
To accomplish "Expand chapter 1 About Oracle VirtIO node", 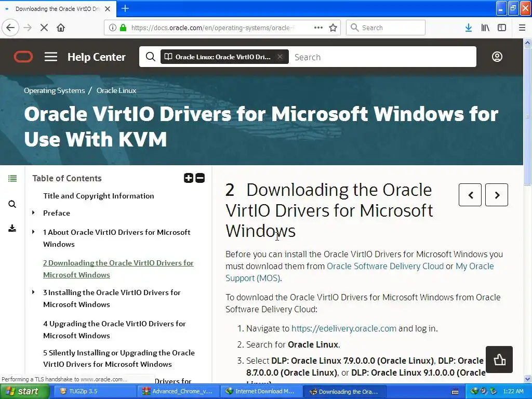I will pos(33,232).
